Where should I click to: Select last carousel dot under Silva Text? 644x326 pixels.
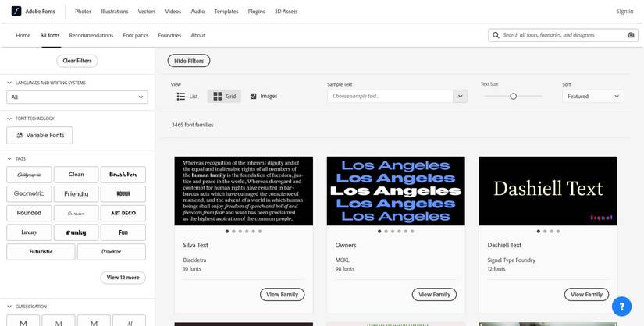point(260,232)
